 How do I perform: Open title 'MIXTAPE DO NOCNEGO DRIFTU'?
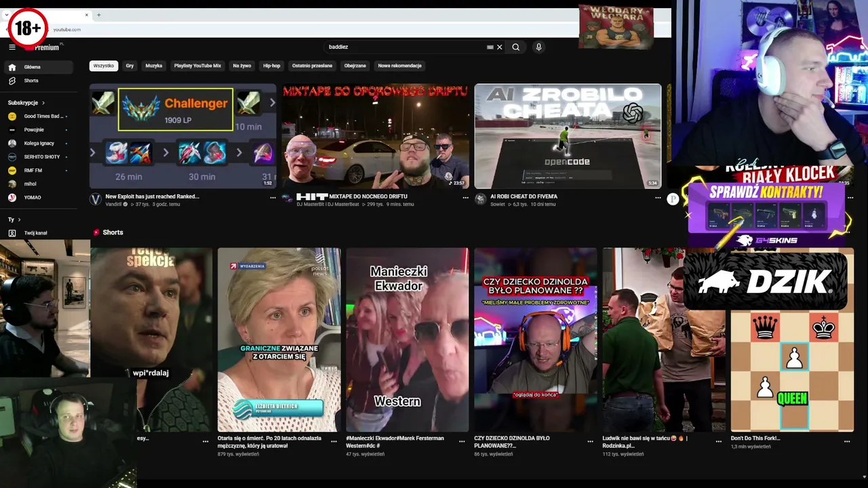pyautogui.click(x=352, y=197)
